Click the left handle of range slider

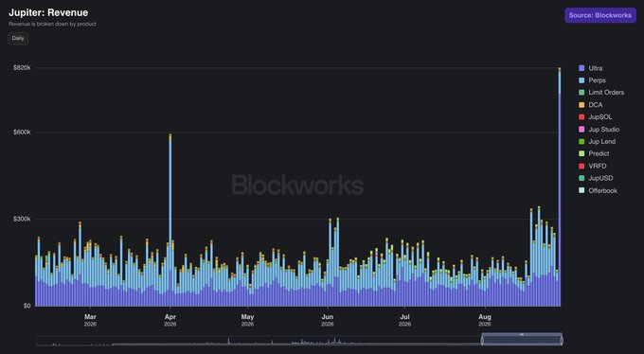pos(483,341)
